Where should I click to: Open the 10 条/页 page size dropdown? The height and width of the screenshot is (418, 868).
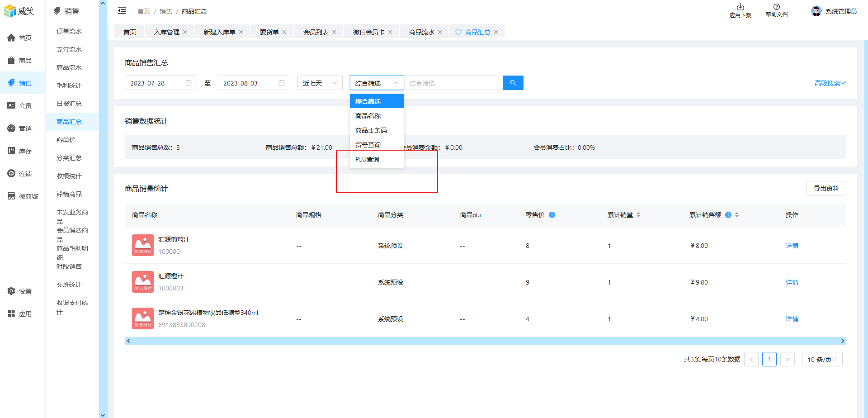point(822,360)
